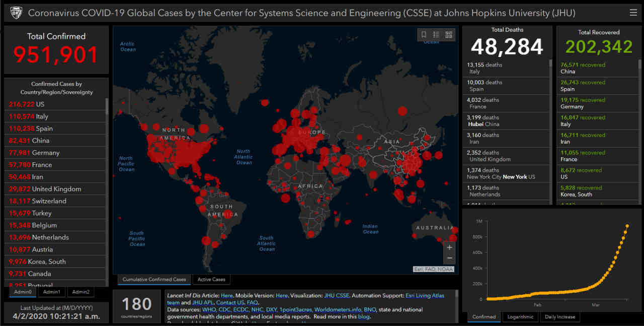Select the 9,731 Canada row
Viewport: 644px width, 326px height.
tap(56, 273)
